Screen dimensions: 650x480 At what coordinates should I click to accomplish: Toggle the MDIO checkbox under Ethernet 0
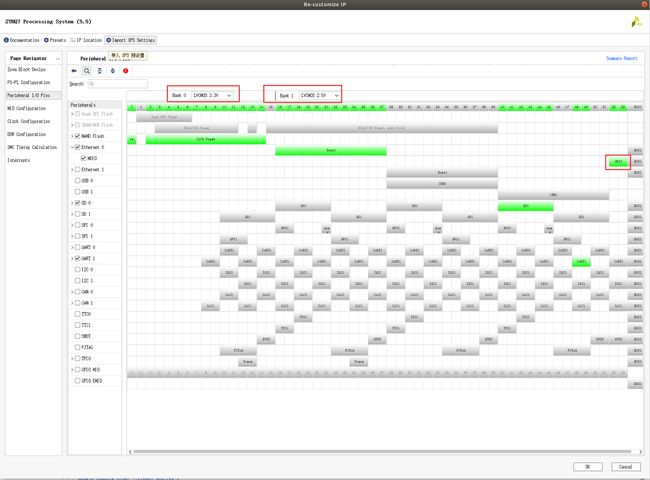(83, 158)
